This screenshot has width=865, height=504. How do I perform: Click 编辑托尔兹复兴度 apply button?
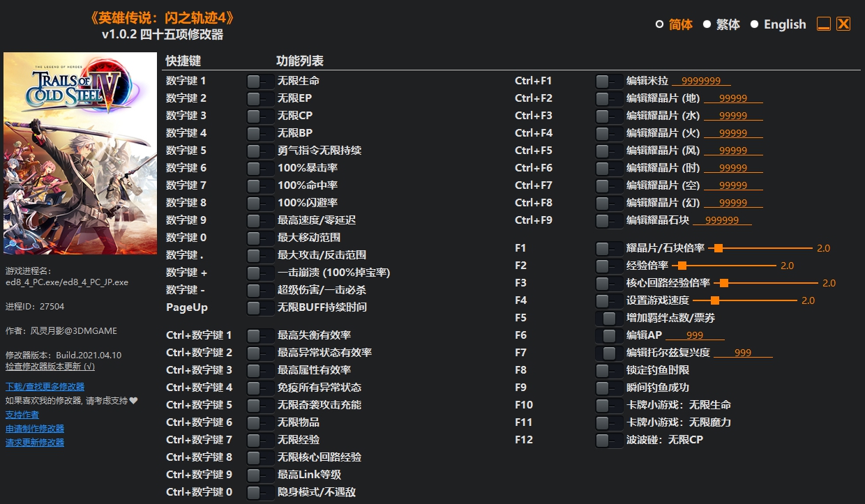coord(609,353)
